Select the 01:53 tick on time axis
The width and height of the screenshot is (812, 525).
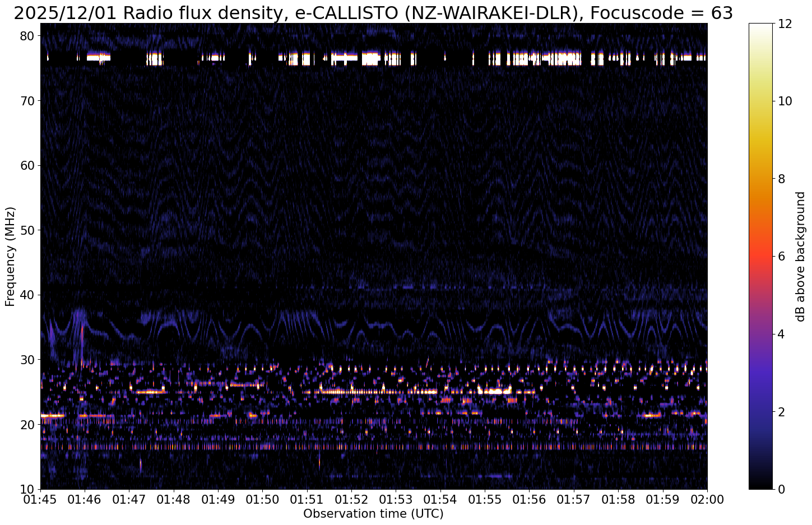[x=396, y=499]
